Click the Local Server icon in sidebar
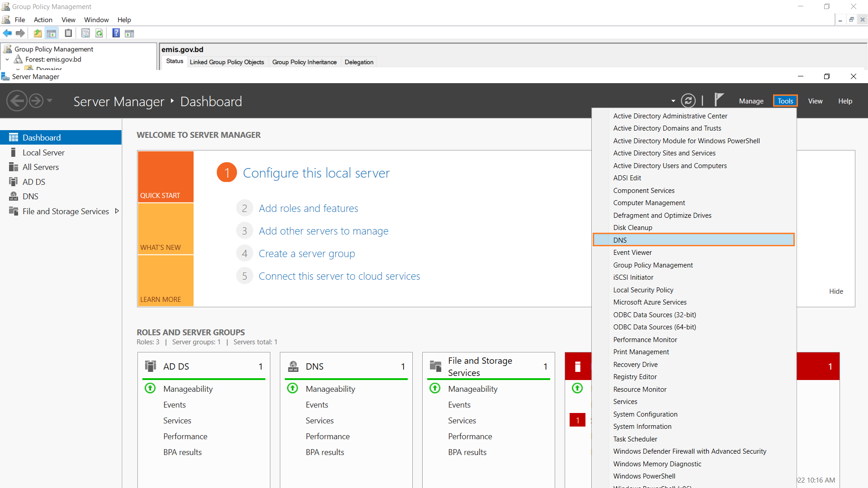Screen dimensions: 868x488 click(14, 152)
